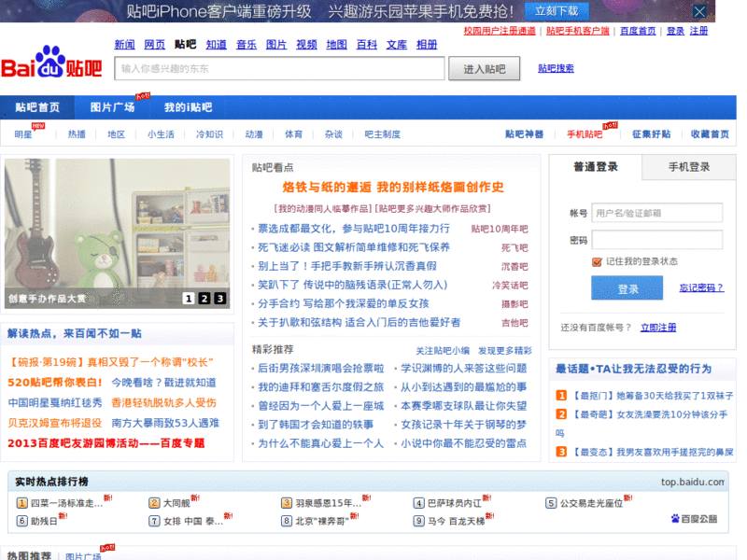Screen dimensions: 747x560
Task: Open the 征集好贴 link
Action: click(x=651, y=134)
